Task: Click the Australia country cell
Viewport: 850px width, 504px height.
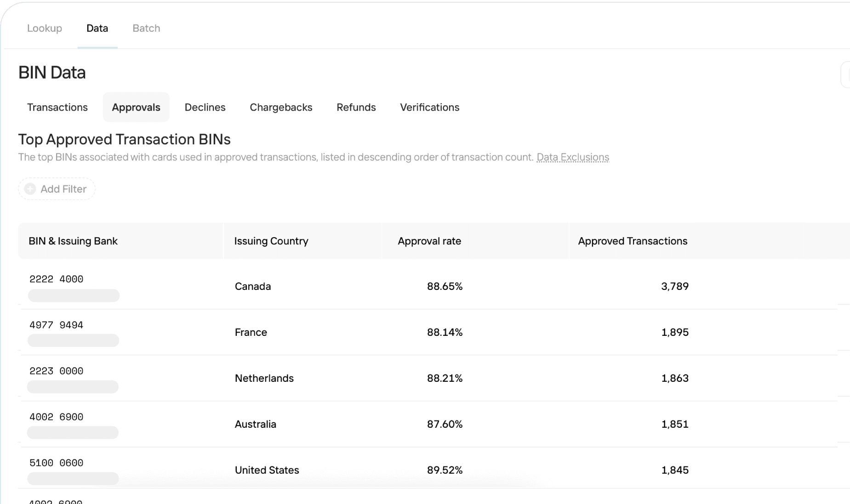Action: 256,424
